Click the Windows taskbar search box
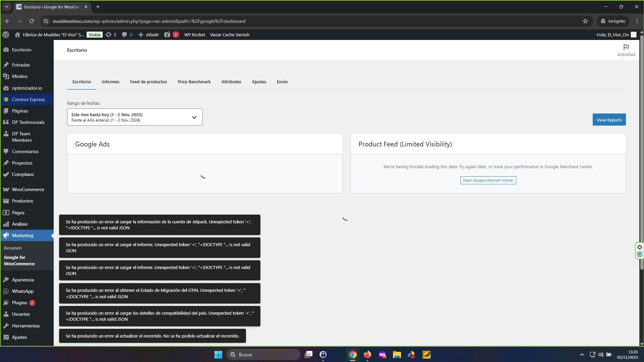This screenshot has width=644, height=362. coord(263,355)
